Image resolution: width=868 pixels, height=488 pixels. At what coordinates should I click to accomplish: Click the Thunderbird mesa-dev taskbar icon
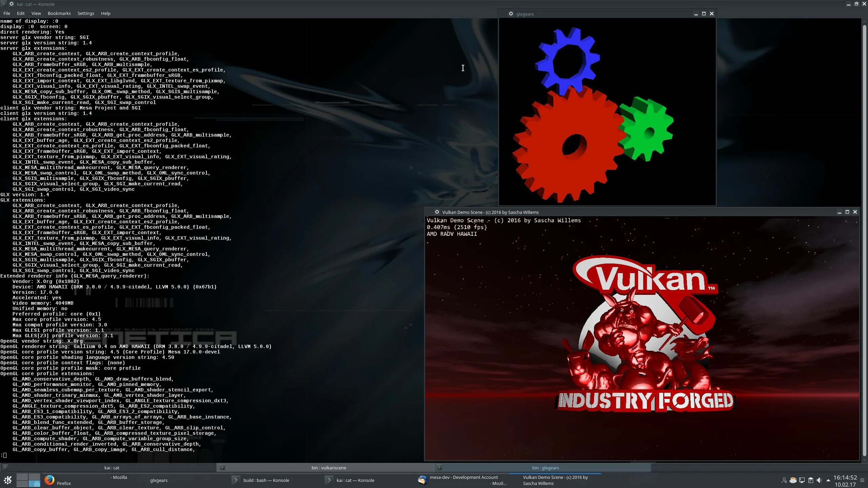pyautogui.click(x=422, y=480)
